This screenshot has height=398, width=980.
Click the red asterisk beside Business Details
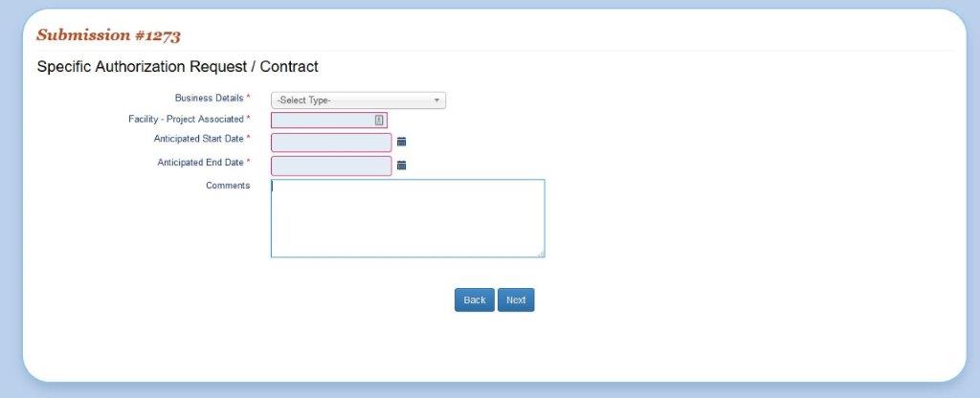[249, 98]
